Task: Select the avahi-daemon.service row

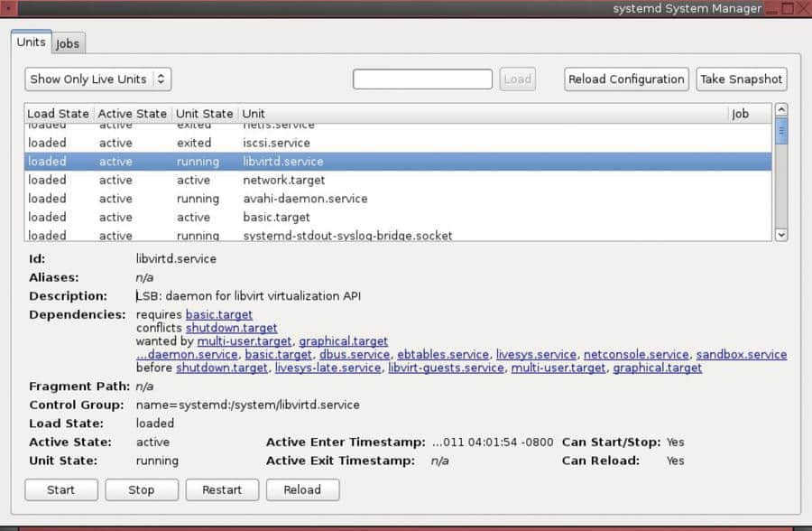Action: click(398, 199)
